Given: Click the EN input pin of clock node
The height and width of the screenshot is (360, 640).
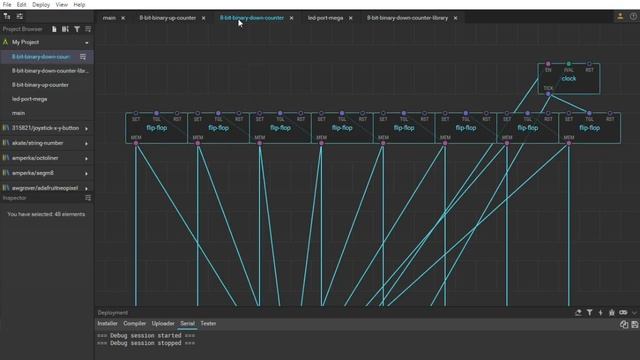Looking at the screenshot, I should (548, 64).
